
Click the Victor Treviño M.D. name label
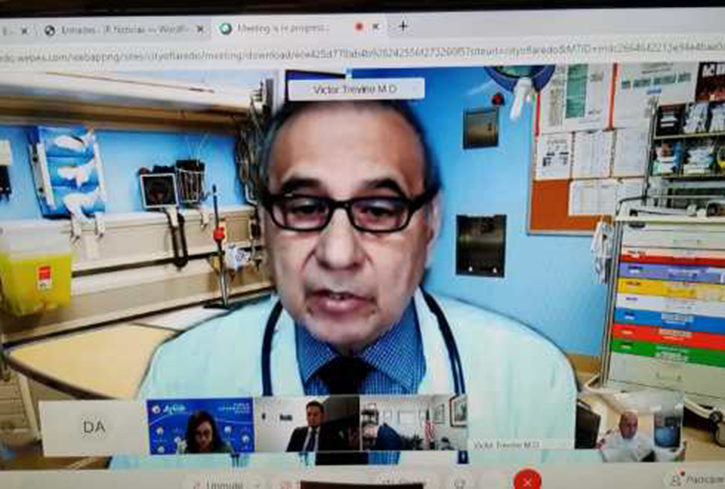coord(355,89)
